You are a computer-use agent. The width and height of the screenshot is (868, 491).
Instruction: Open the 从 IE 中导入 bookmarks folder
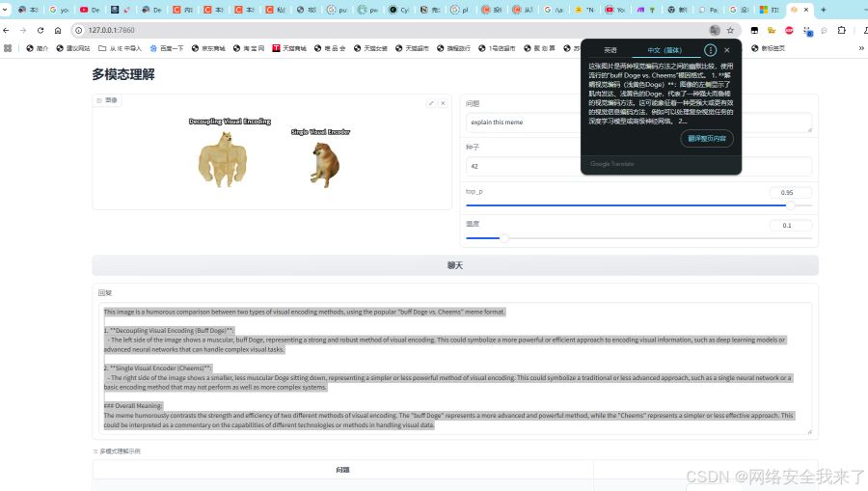(120, 48)
